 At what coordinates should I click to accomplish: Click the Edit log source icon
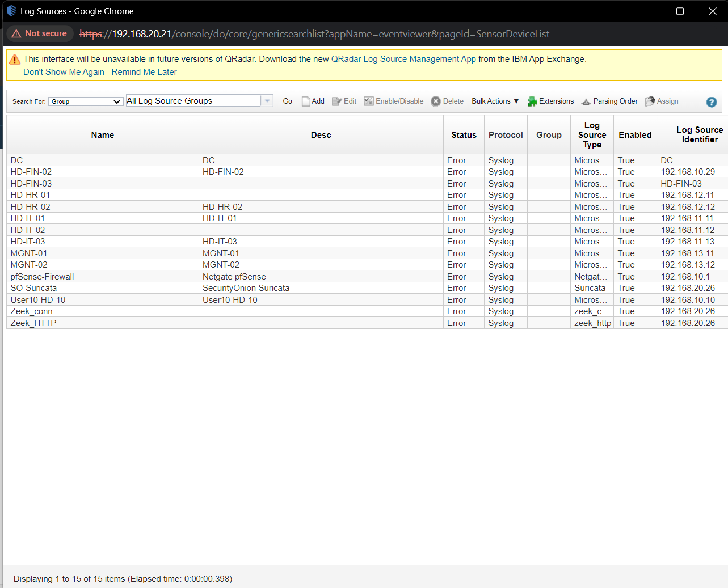[336, 101]
